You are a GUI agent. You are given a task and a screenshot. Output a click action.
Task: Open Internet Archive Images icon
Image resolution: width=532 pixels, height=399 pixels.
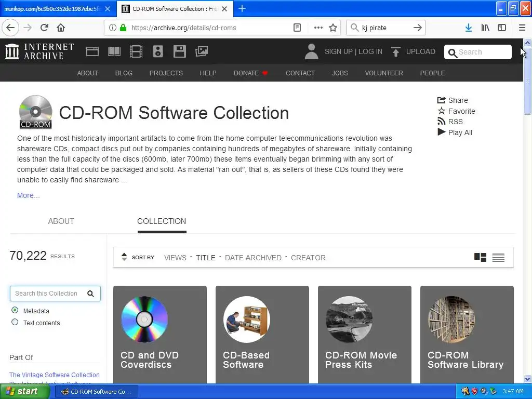202,51
